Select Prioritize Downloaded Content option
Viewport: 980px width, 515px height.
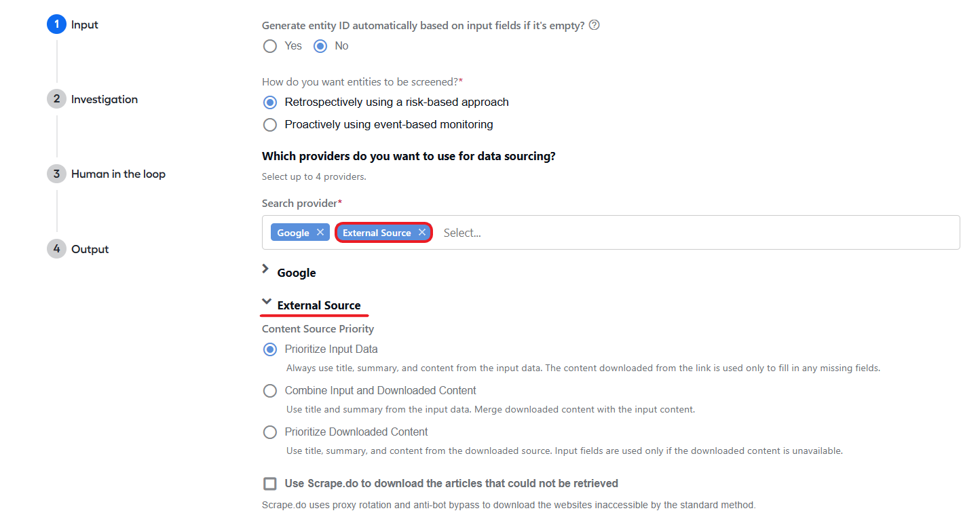(x=270, y=432)
